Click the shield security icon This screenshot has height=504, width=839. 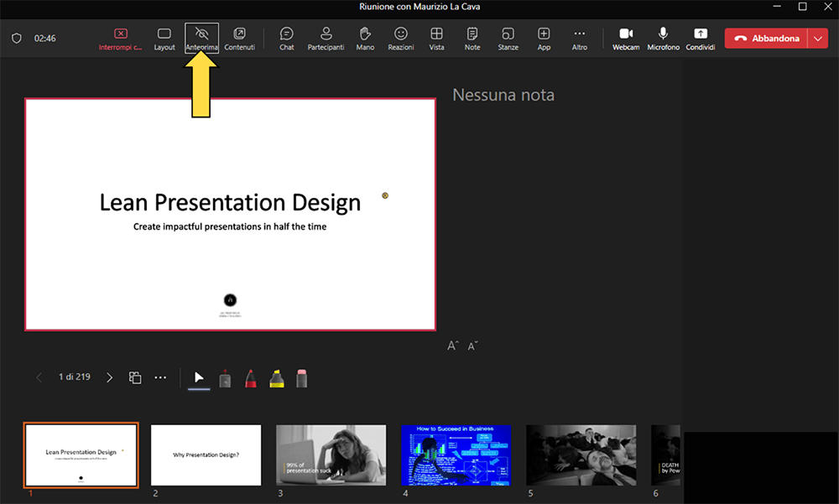pyautogui.click(x=17, y=39)
